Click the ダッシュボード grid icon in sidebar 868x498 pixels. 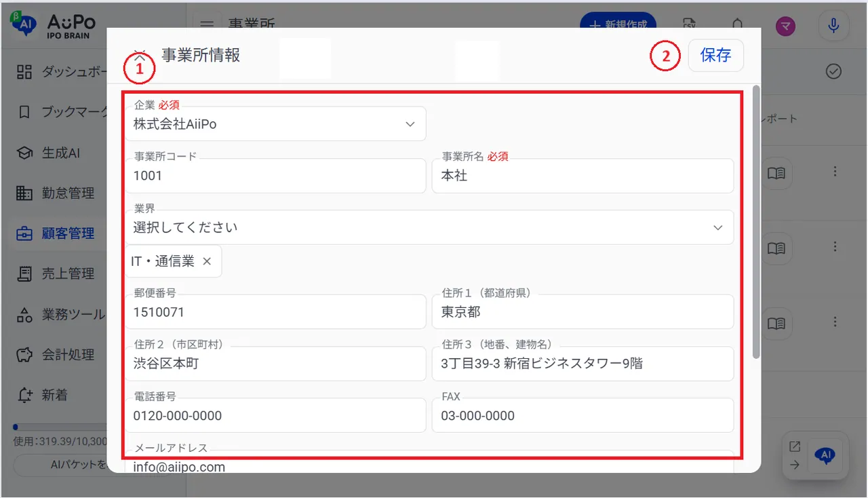[24, 72]
